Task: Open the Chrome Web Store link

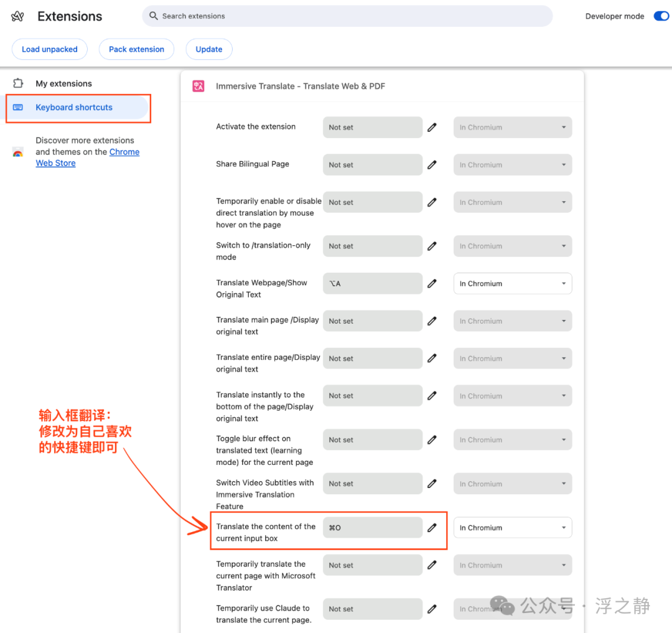Action: (88, 157)
